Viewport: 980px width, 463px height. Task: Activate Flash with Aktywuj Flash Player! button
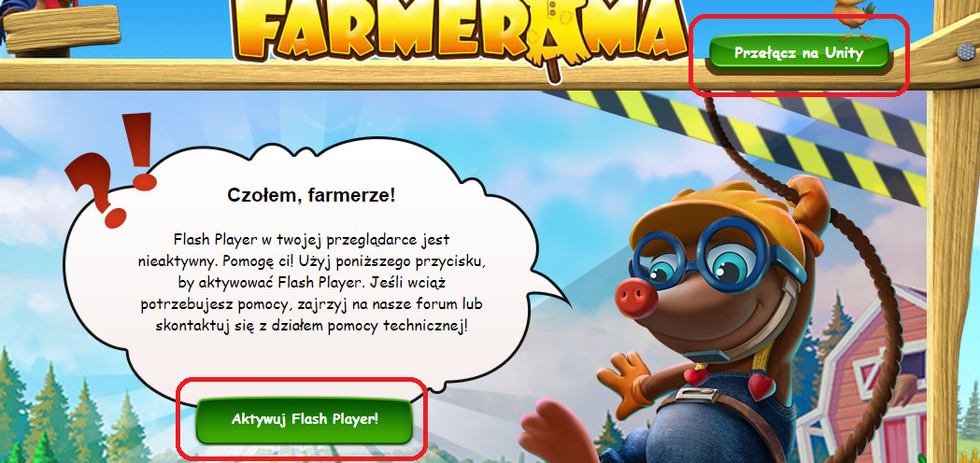(305, 418)
